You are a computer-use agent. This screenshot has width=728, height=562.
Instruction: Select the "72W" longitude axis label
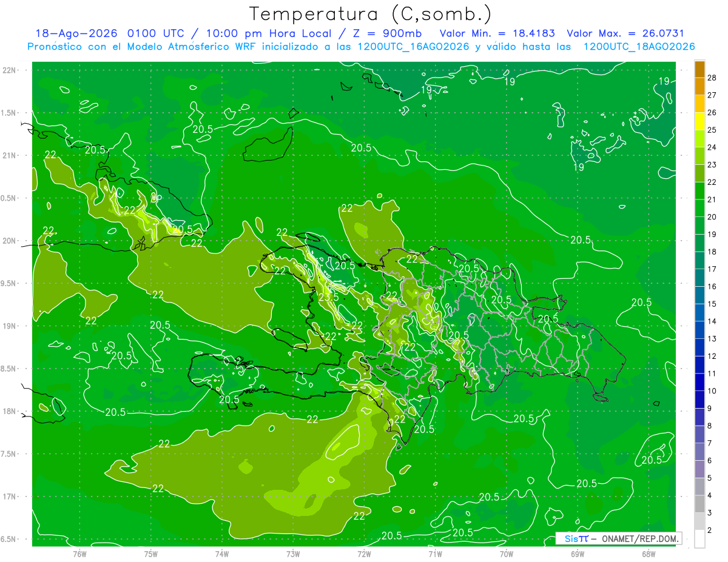point(364,554)
